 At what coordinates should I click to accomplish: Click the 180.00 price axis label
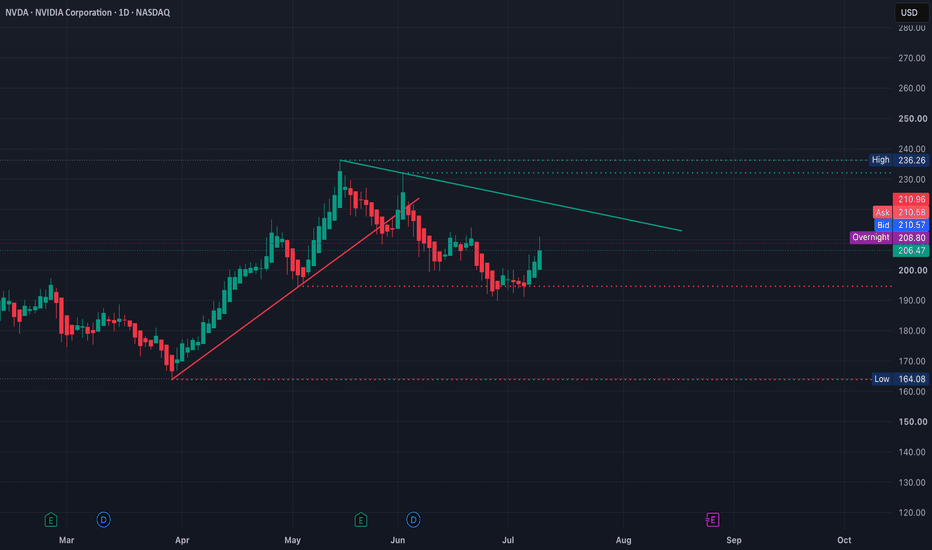(912, 331)
